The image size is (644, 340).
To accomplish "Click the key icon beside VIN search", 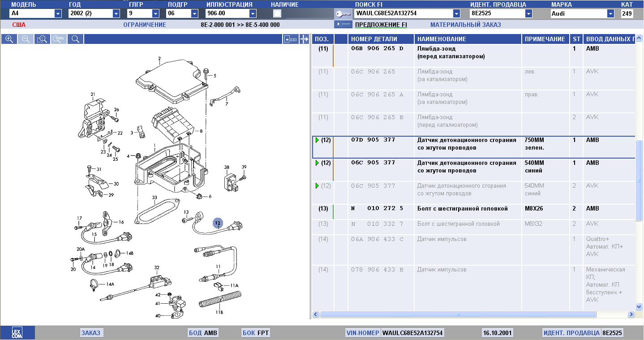I will (343, 13).
